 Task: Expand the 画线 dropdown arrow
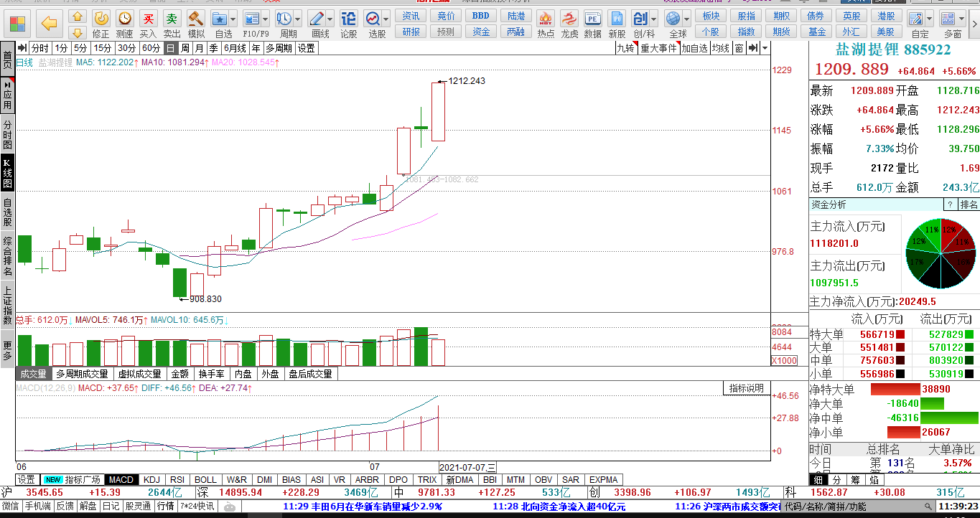[x=330, y=19]
